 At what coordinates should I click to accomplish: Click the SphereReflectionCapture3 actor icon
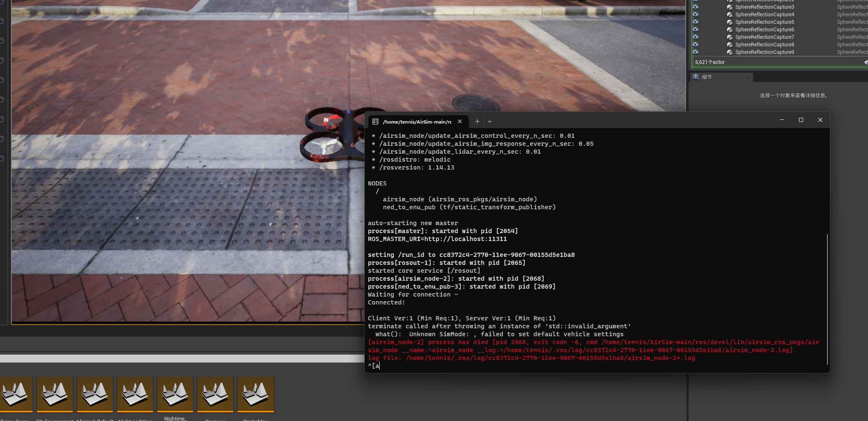click(x=729, y=7)
